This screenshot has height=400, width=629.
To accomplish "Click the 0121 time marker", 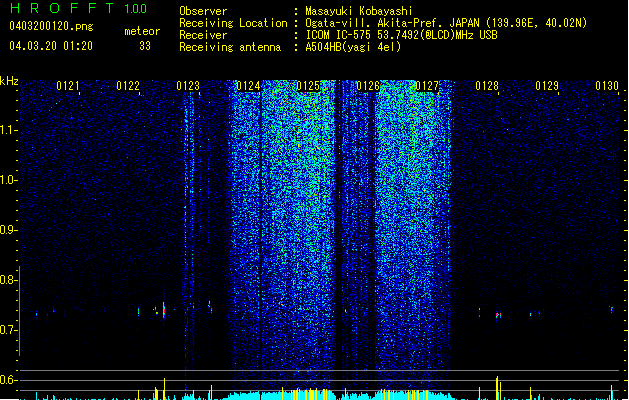I will tap(68, 86).
